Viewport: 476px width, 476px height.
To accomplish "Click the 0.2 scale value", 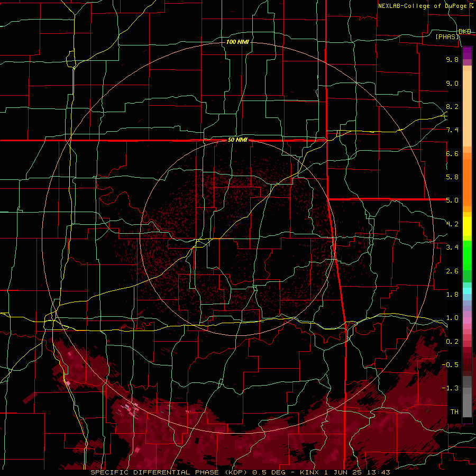I will pos(452,342).
